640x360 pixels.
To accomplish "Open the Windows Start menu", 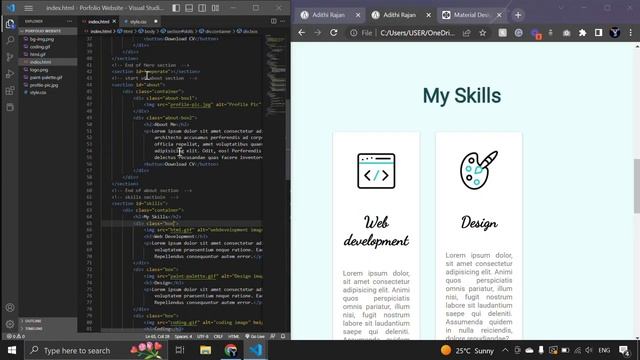I will pyautogui.click(x=11, y=350).
